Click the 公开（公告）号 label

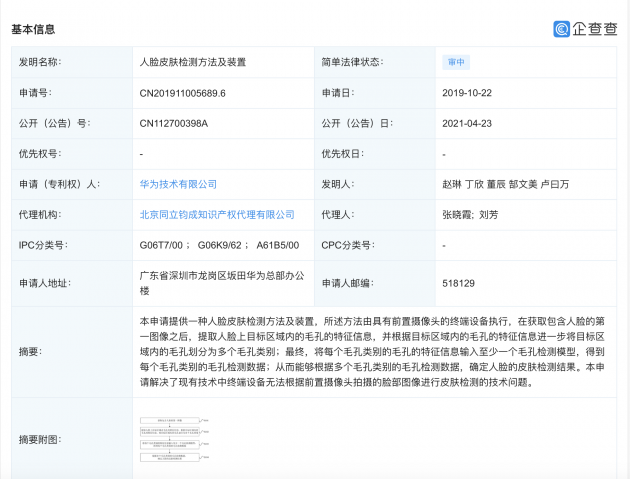click(x=54, y=124)
